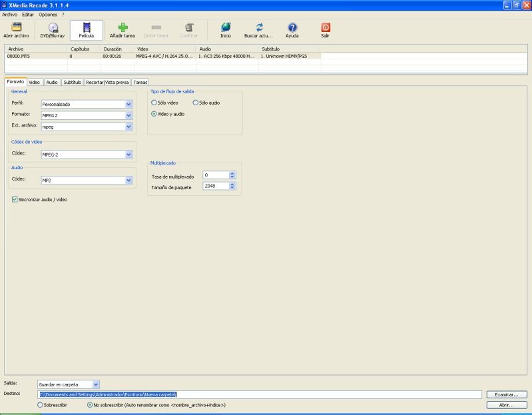The width and height of the screenshot is (532, 415).
Task: Expand the Perfil dropdown
Action: tap(129, 104)
